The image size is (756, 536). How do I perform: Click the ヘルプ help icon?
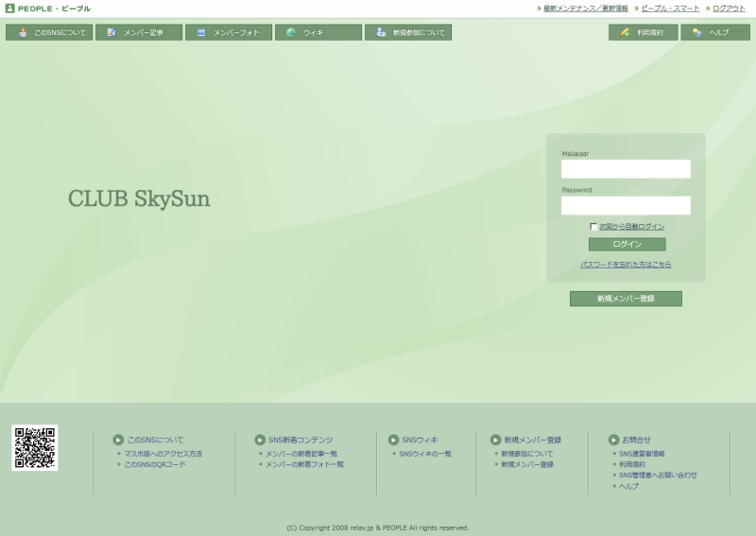coord(696,32)
